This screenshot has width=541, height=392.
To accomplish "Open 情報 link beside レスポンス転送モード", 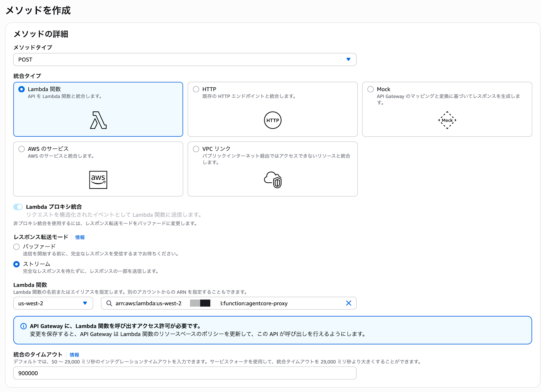I will pos(80,237).
